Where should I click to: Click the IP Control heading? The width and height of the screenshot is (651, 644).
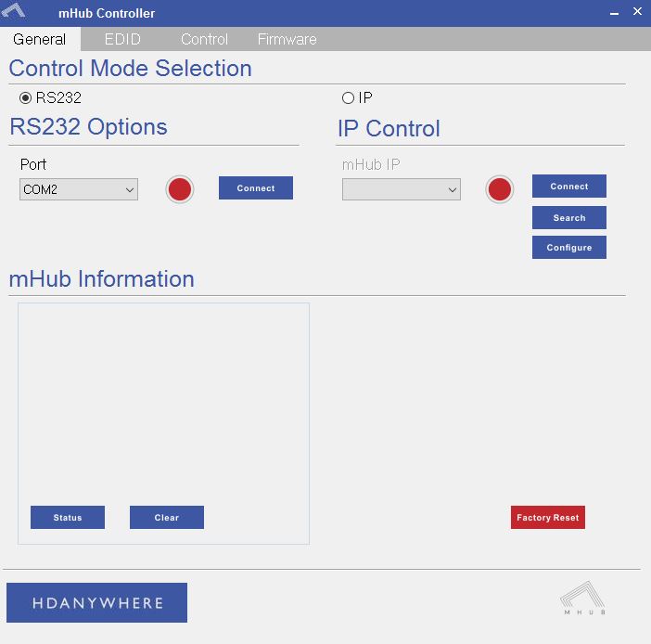point(389,128)
